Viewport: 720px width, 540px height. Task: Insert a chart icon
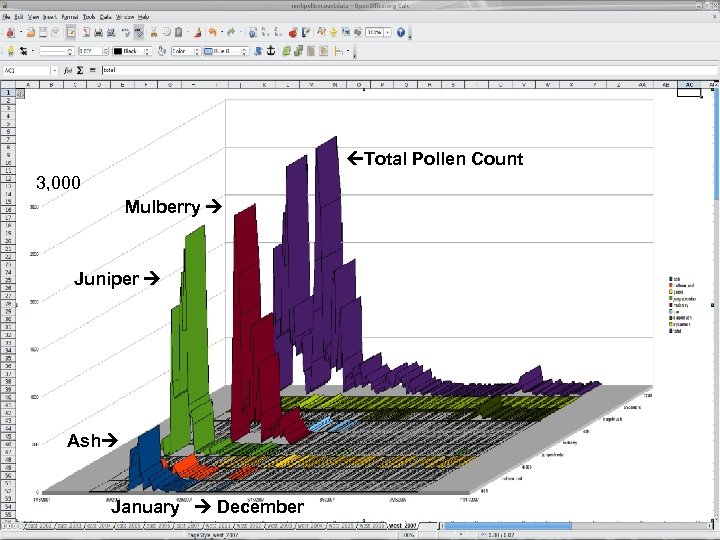(293, 33)
